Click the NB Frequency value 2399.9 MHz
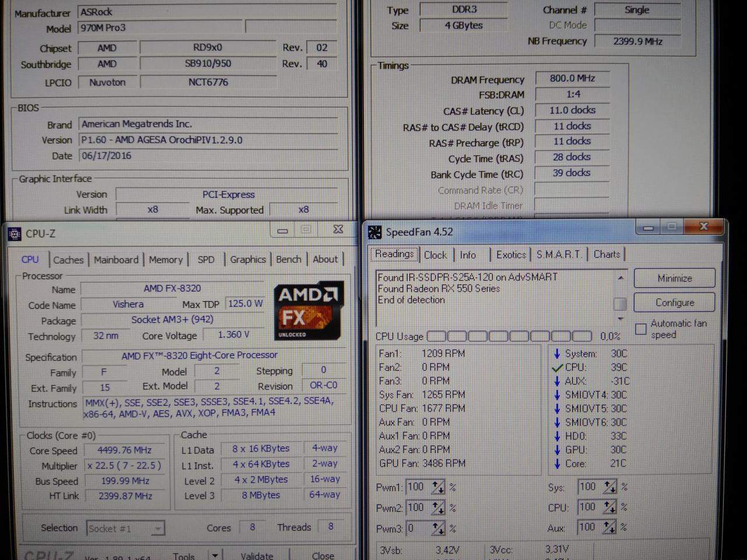The width and height of the screenshot is (747, 560). 638,41
